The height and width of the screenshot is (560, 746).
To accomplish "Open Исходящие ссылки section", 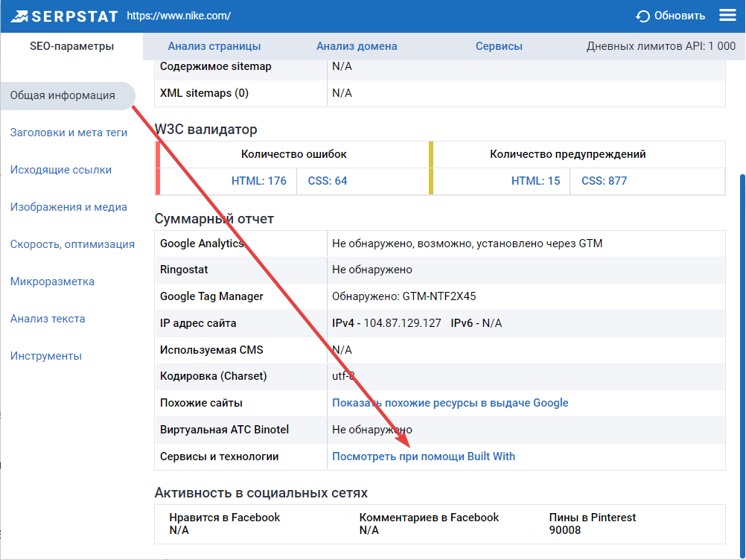I will pos(61,170).
